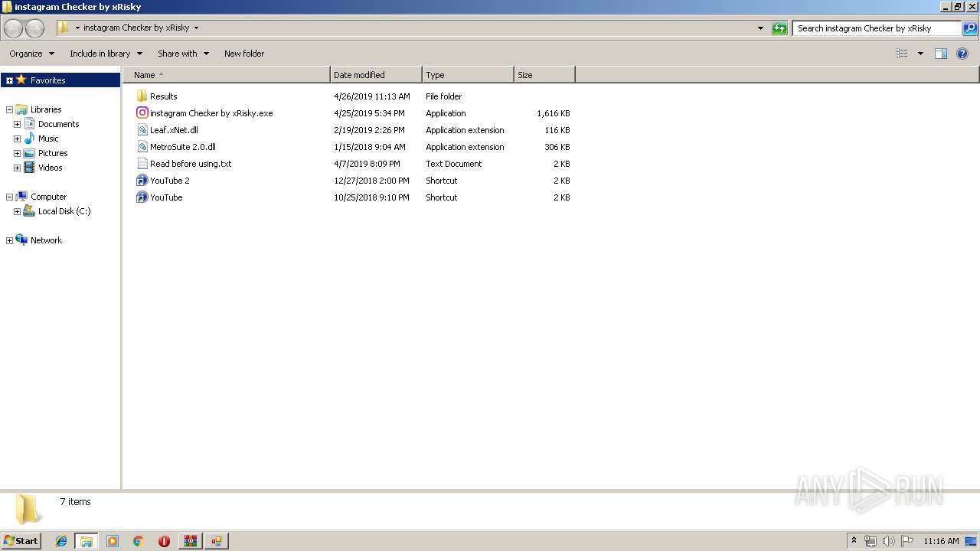
Task: Select the instagram Checker by xRisky.exe icon
Action: [142, 113]
